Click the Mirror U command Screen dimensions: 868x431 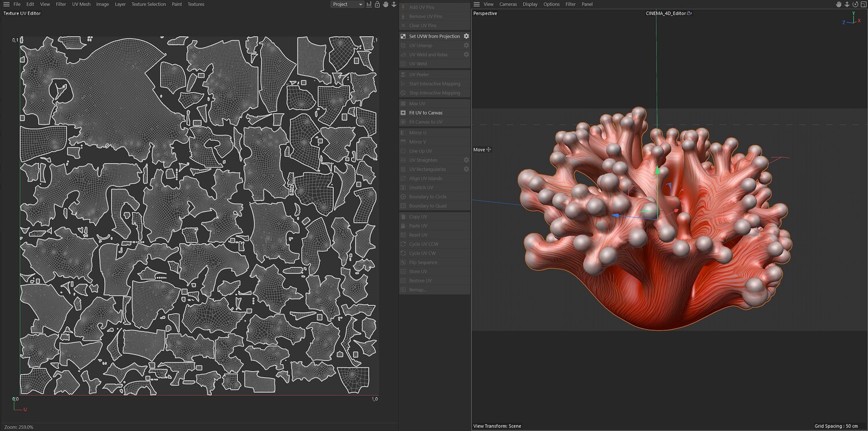pyautogui.click(x=435, y=132)
